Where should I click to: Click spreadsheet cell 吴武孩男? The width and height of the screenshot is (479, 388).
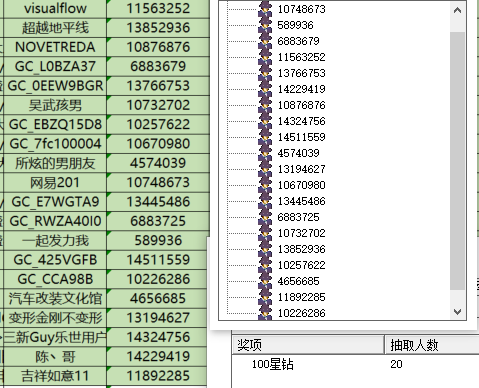[x=55, y=105]
